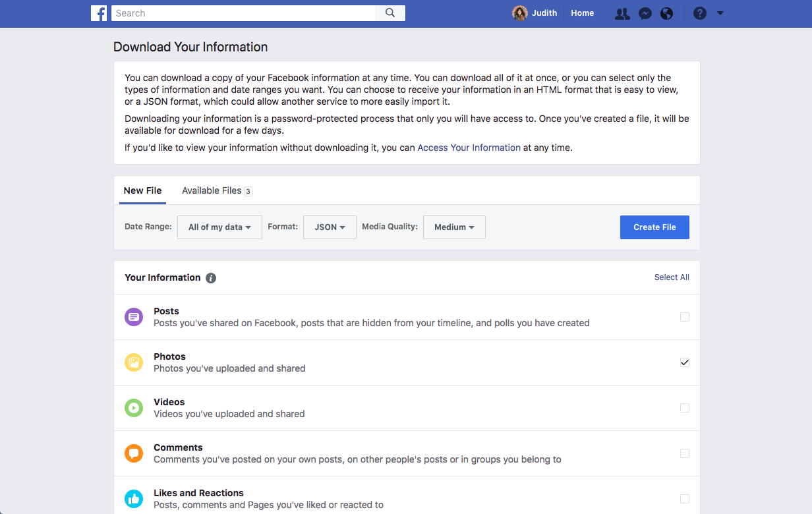Screen dimensions: 812x514
Task: Click the Media Quality label
Action: pyautogui.click(x=390, y=227)
